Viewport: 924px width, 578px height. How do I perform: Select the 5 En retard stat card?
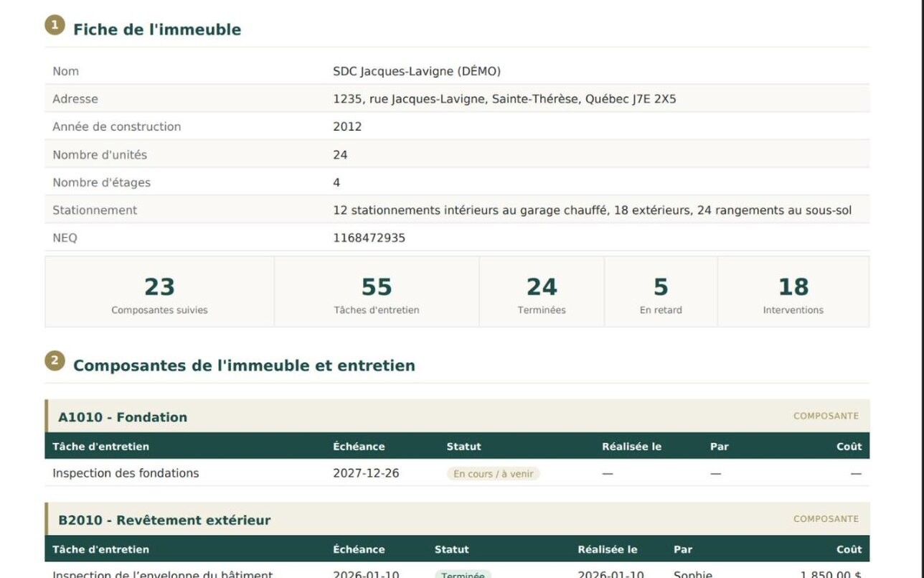click(x=661, y=292)
